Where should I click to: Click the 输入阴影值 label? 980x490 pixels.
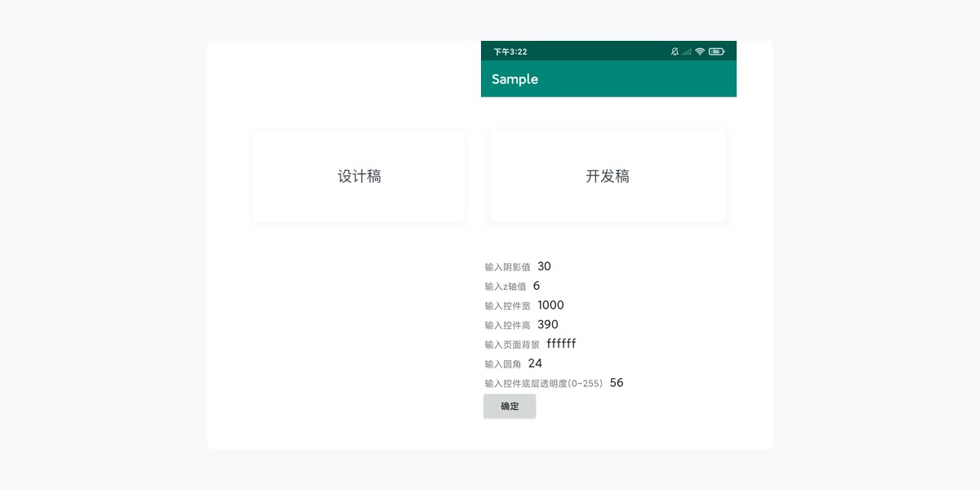[x=507, y=267]
